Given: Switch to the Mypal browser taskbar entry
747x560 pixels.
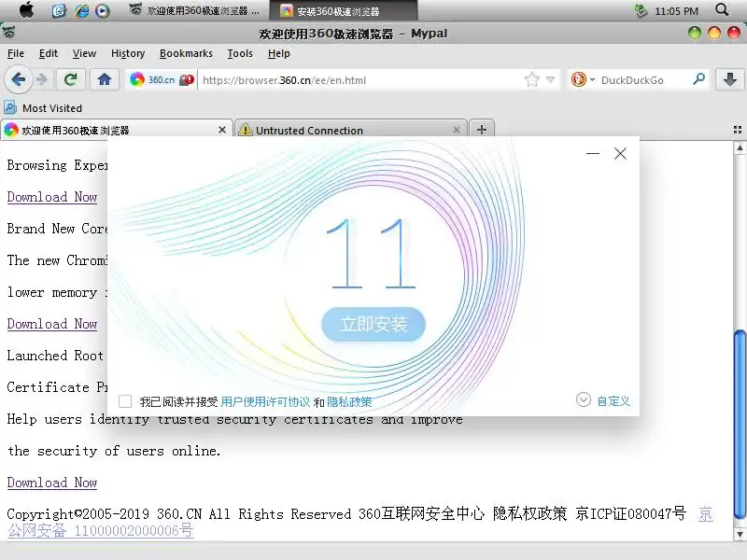Looking at the screenshot, I should 194,10.
